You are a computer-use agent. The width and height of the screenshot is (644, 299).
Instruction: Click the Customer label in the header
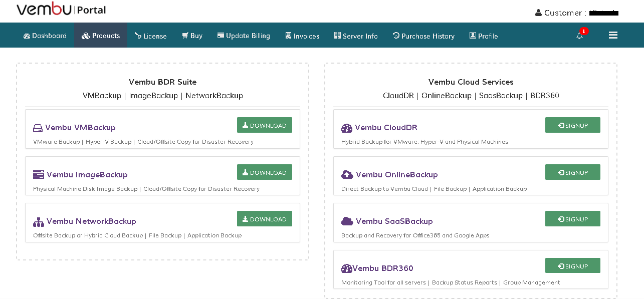pos(565,13)
